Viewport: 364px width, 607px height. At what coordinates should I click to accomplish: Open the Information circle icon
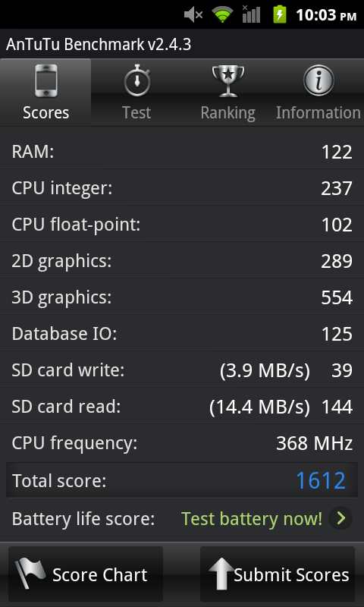pyautogui.click(x=318, y=80)
